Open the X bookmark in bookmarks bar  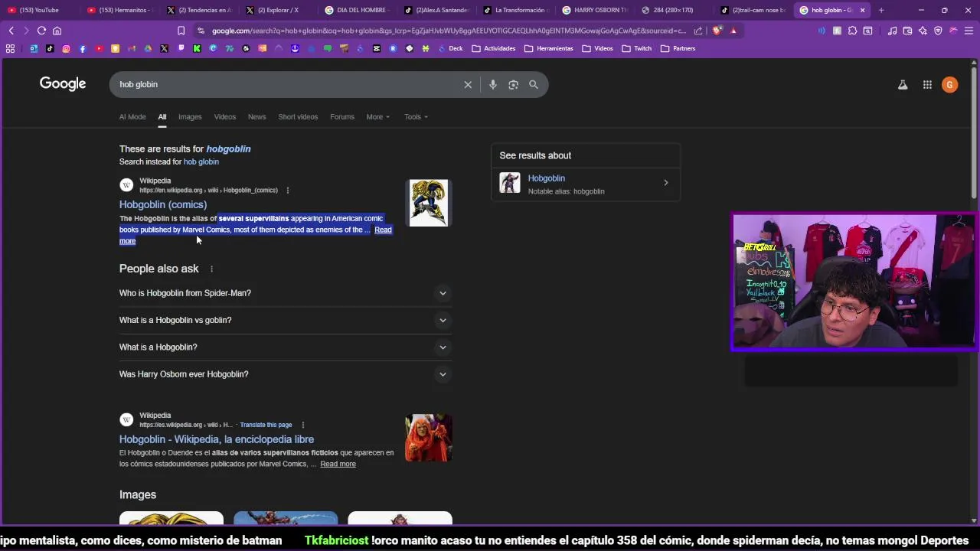pyautogui.click(x=164, y=48)
